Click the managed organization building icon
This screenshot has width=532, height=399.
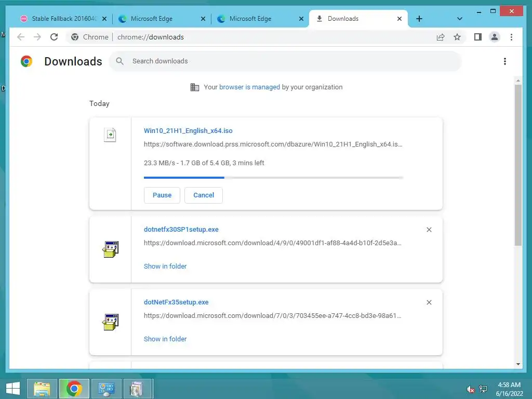(195, 87)
